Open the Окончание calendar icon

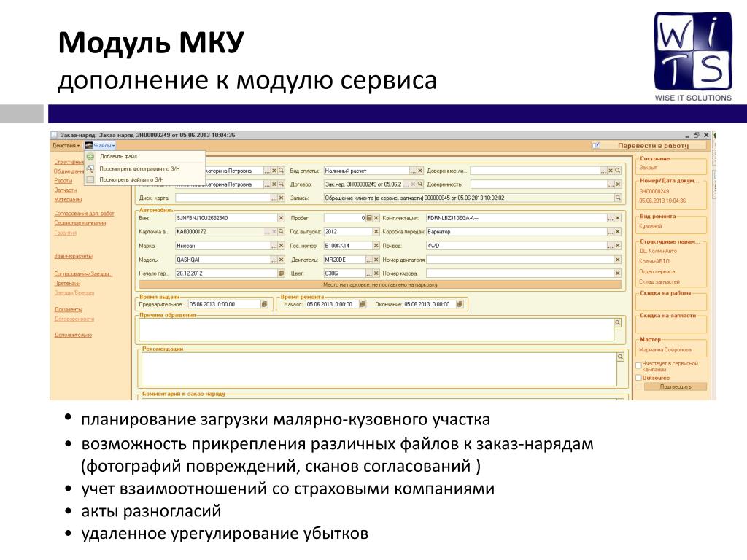(x=460, y=304)
